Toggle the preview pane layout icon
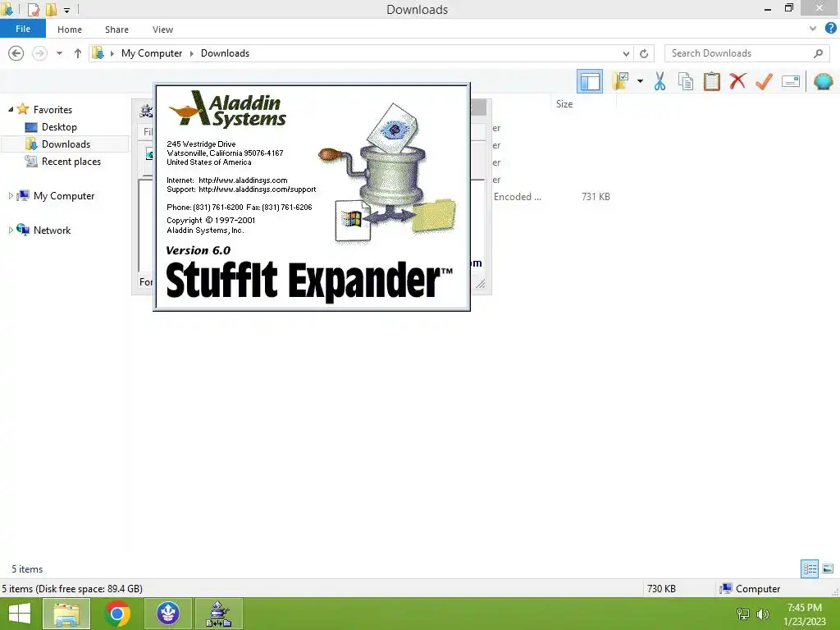840x630 pixels. pos(589,81)
